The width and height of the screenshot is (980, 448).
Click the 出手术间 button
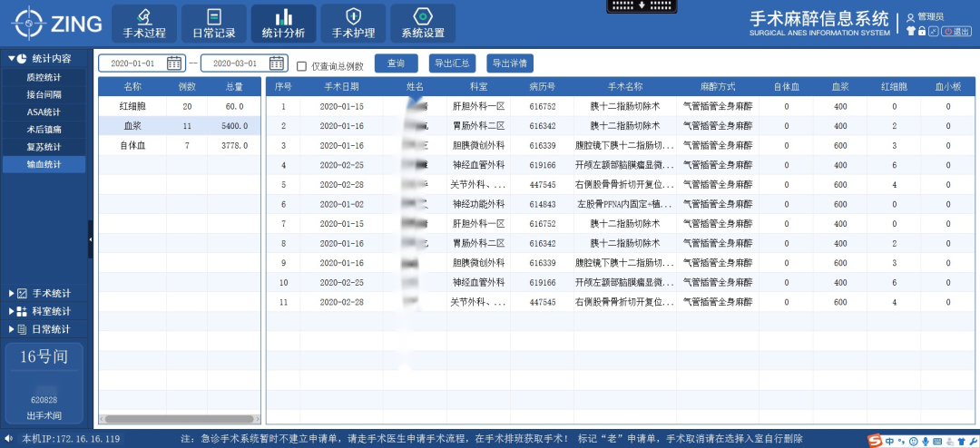[44, 416]
